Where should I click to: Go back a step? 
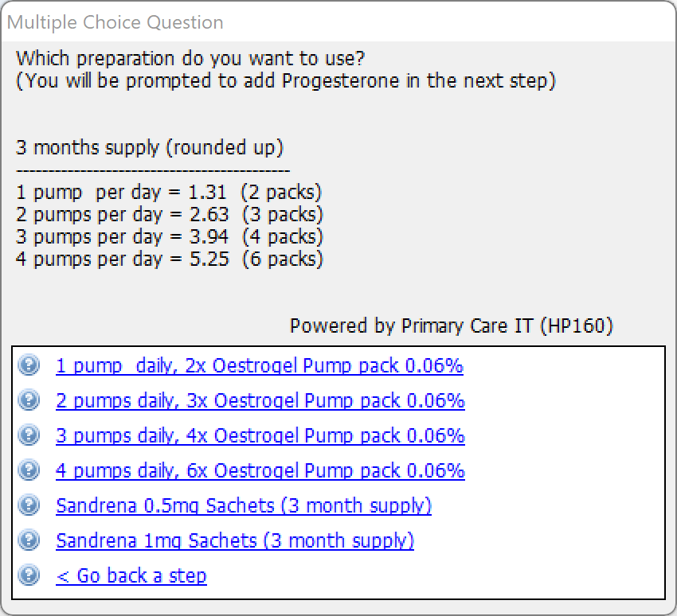pyautogui.click(x=131, y=576)
